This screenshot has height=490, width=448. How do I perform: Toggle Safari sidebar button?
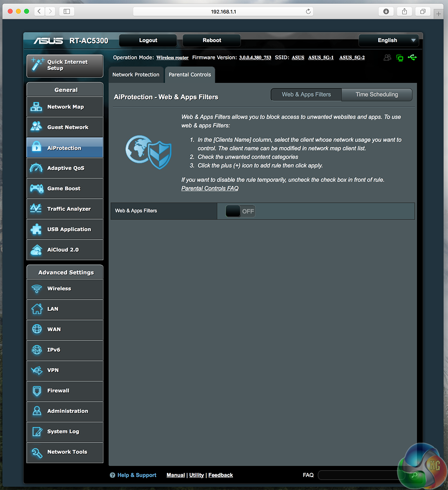[x=67, y=11]
